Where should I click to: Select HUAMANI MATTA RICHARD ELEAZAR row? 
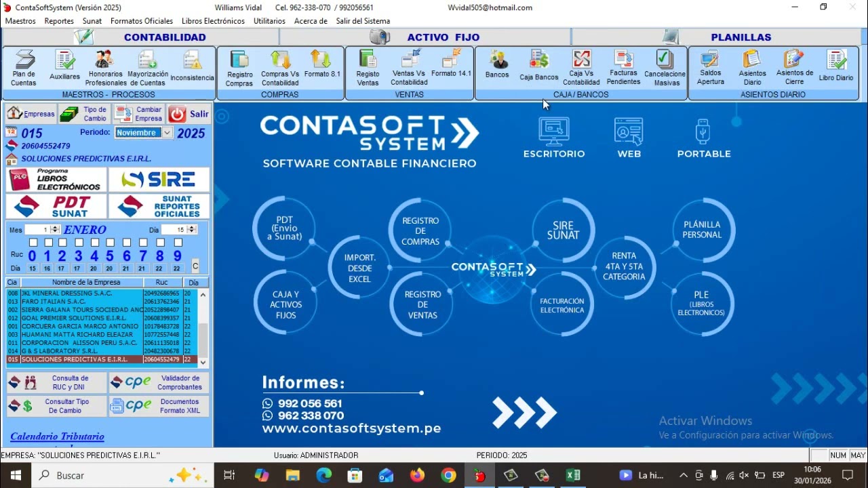pos(102,335)
